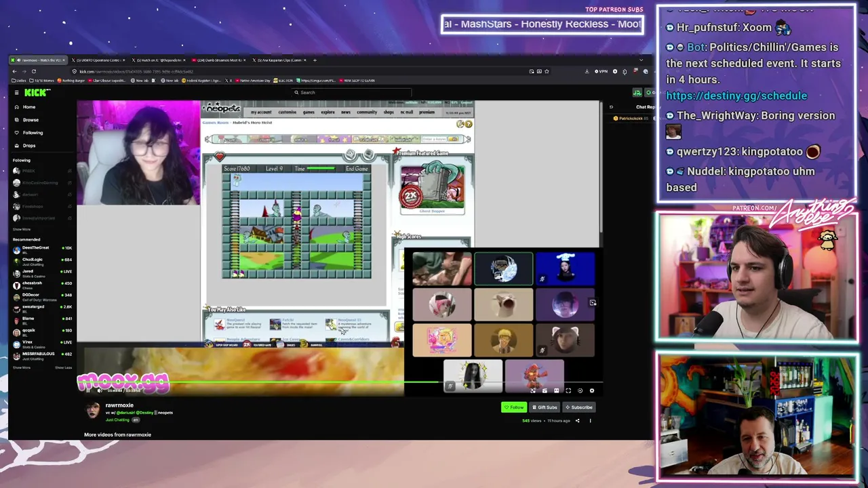Viewport: 868px width, 488px height.
Task: Click the Subscribe button
Action: pyautogui.click(x=580, y=407)
